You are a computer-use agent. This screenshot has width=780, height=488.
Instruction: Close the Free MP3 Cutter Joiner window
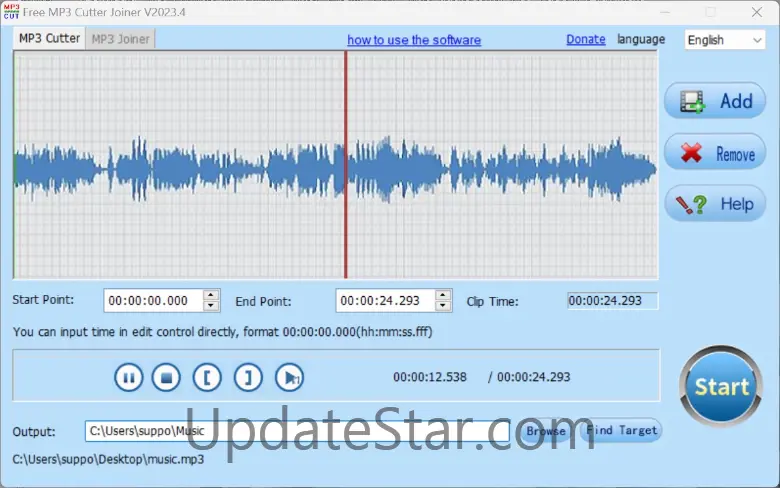point(757,12)
